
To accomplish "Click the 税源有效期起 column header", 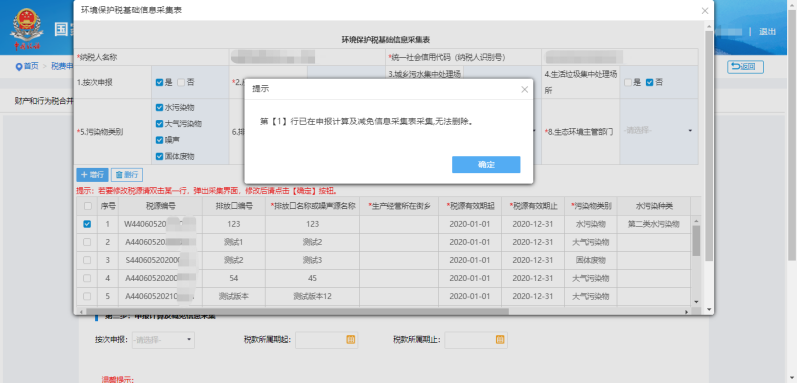I will point(470,206).
